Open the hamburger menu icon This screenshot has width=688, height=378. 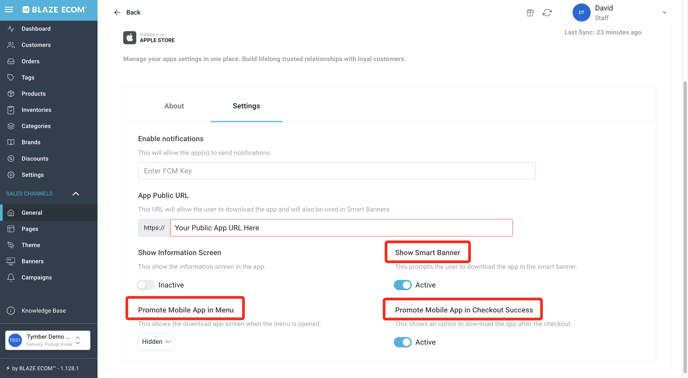point(9,9)
